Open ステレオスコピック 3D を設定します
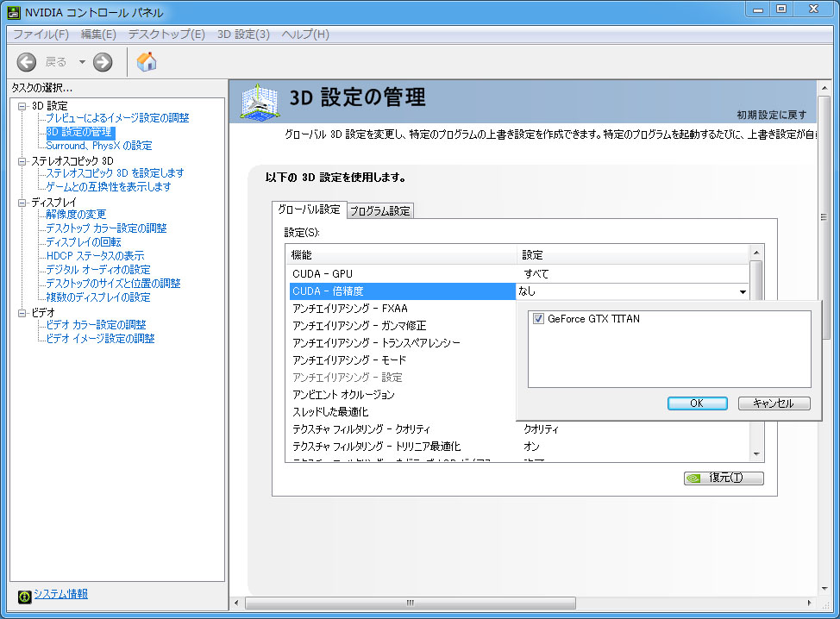This screenshot has height=619, width=840. point(115,173)
